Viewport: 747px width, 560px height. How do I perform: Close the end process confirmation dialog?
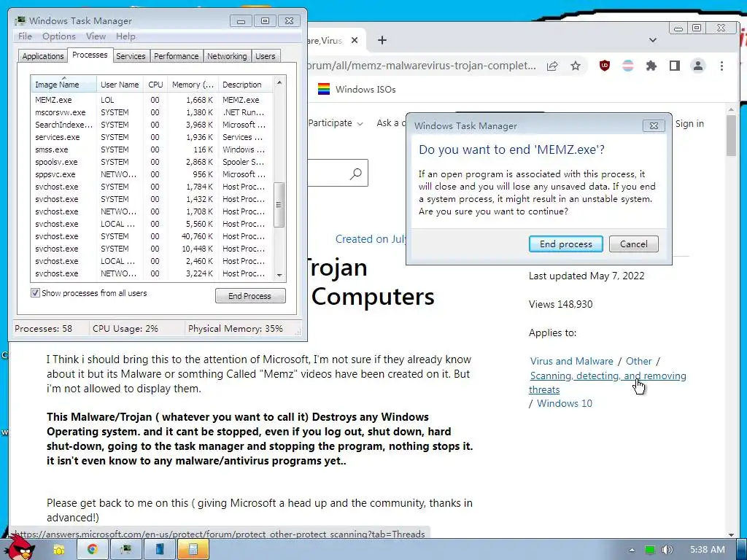click(654, 125)
